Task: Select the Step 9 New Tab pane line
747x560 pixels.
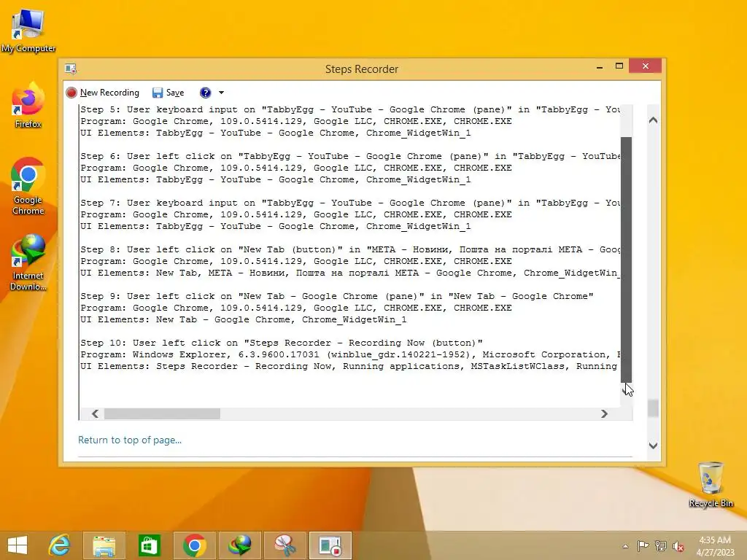Action: [337, 296]
